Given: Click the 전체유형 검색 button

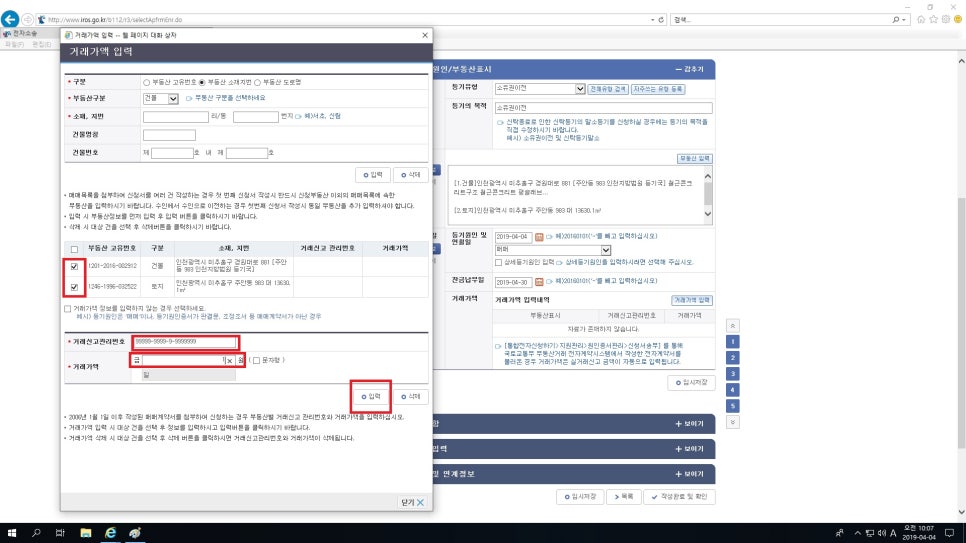Looking at the screenshot, I should click(608, 89).
